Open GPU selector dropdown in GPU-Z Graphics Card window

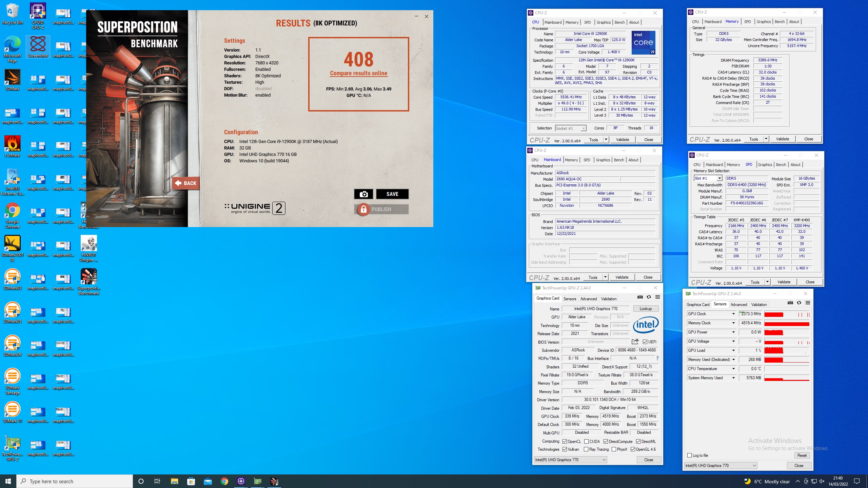570,460
